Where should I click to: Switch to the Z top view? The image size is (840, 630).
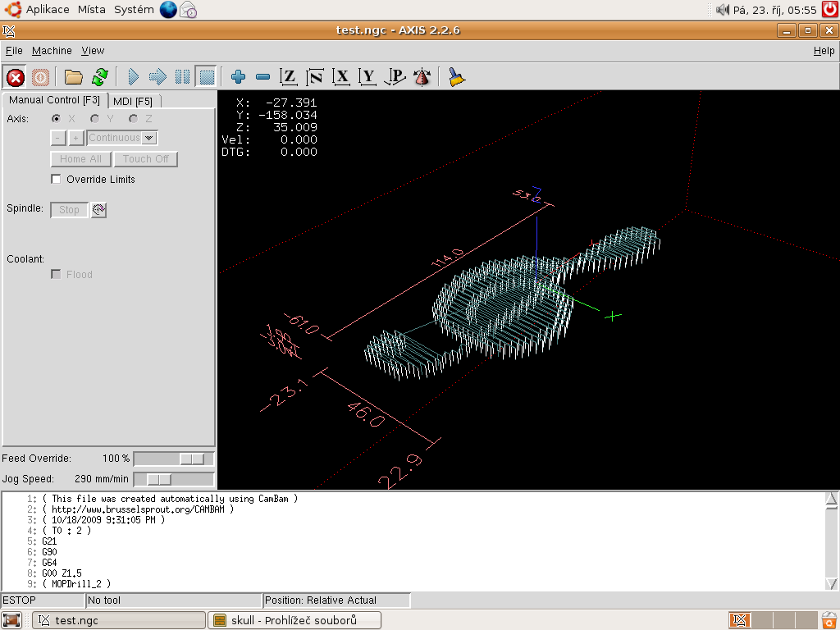289,77
